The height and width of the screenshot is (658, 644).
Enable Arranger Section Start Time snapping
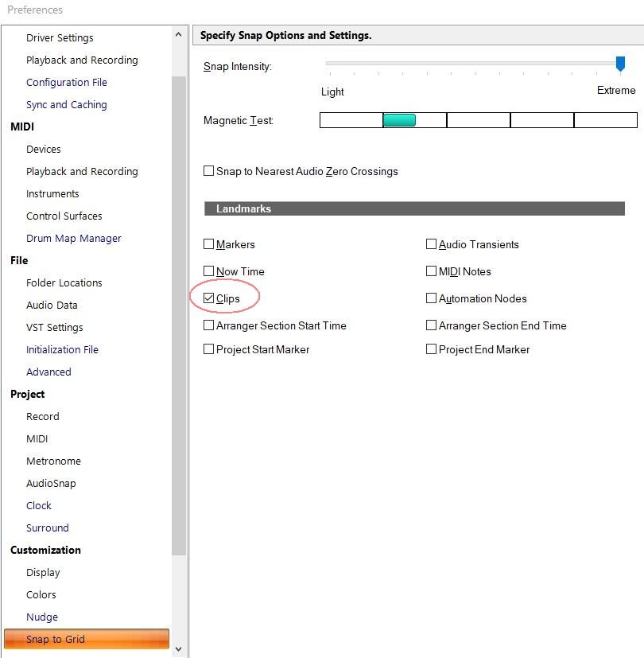209,326
